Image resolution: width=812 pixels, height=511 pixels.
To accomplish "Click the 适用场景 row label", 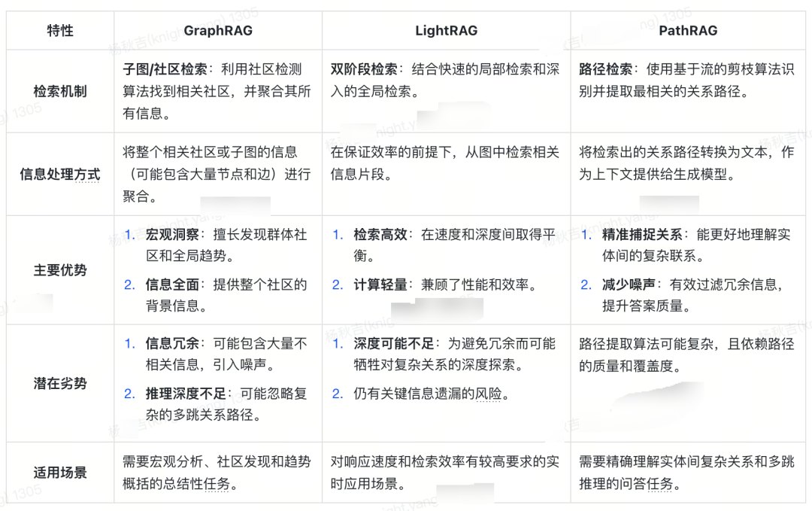I will pos(59,473).
